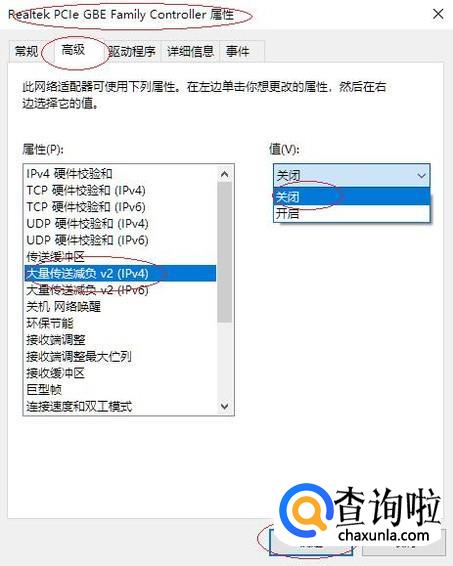Select TCP 硬件校验和 (IPv6) property
453x566 pixels.
tap(121, 207)
